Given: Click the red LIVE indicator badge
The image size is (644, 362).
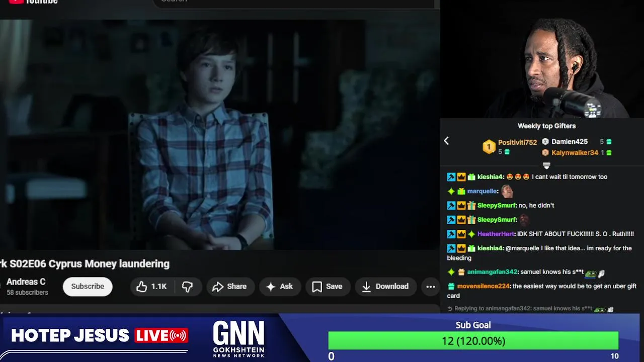Looking at the screenshot, I should [161, 336].
